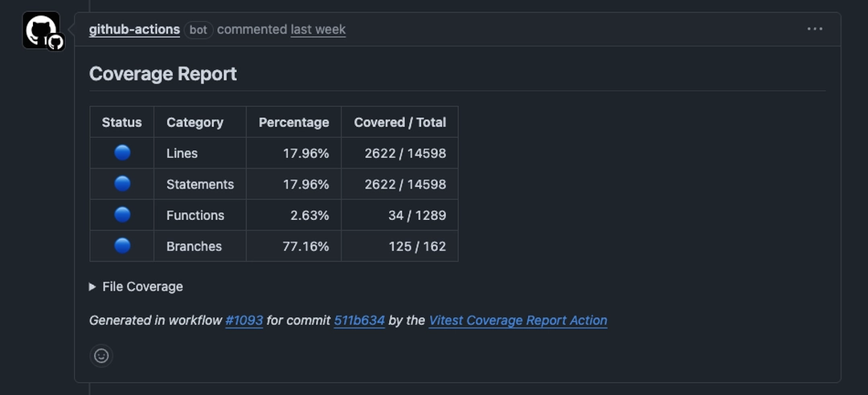
Task: Click '2622 / 14598' in the Lines row
Action: click(399, 153)
